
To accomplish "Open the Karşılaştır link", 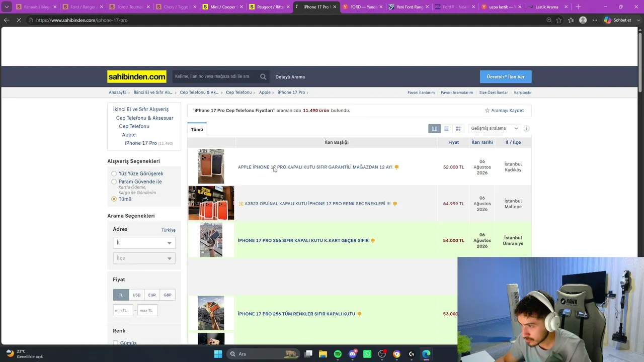I will pyautogui.click(x=523, y=93).
